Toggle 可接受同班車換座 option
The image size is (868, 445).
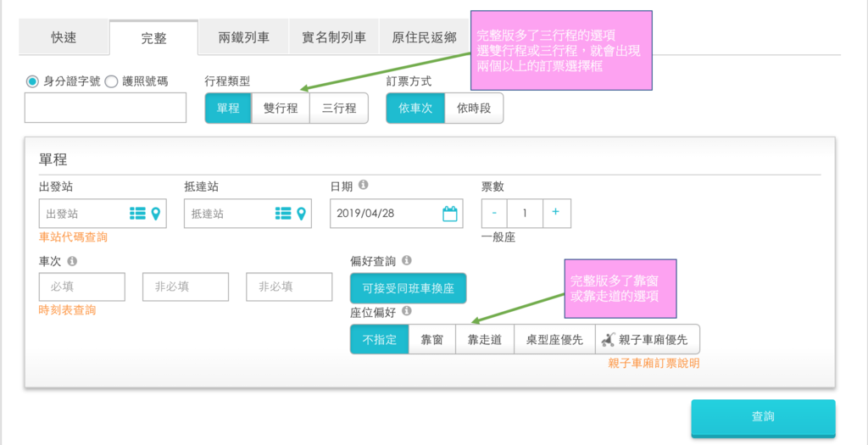[x=409, y=288]
